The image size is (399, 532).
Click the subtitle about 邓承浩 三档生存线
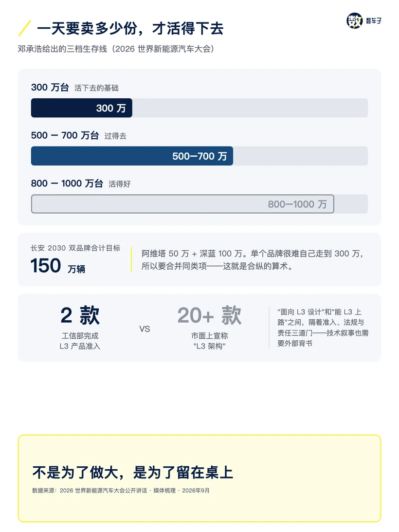(x=116, y=49)
